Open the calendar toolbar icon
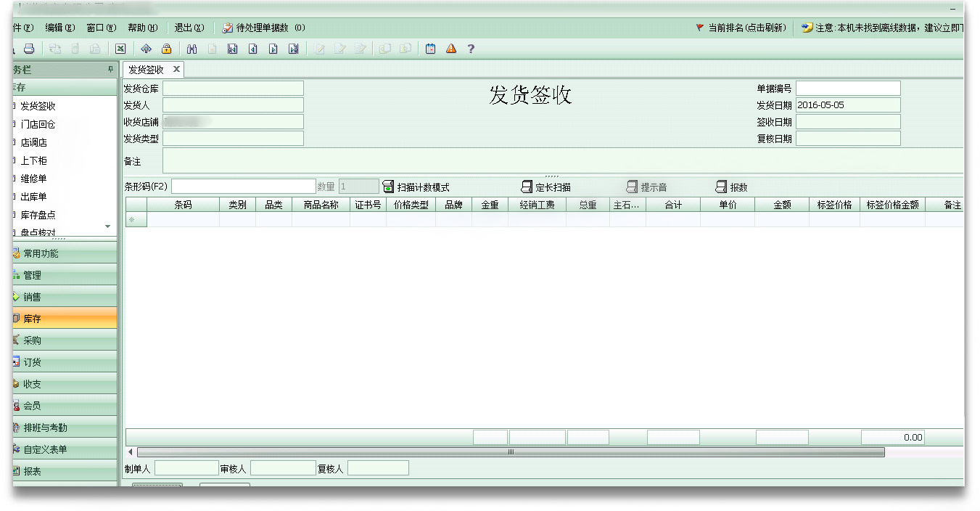Viewport: 980px width, 511px height. tap(430, 49)
